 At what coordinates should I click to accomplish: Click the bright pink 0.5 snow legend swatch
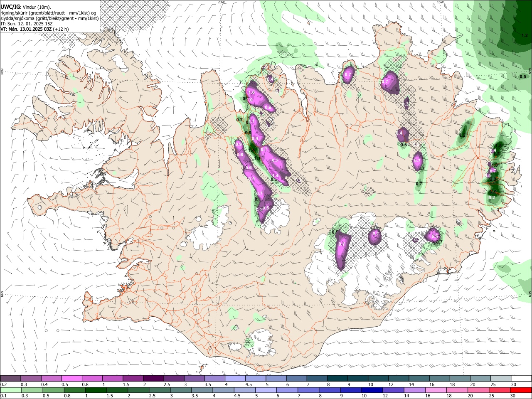(72, 378)
